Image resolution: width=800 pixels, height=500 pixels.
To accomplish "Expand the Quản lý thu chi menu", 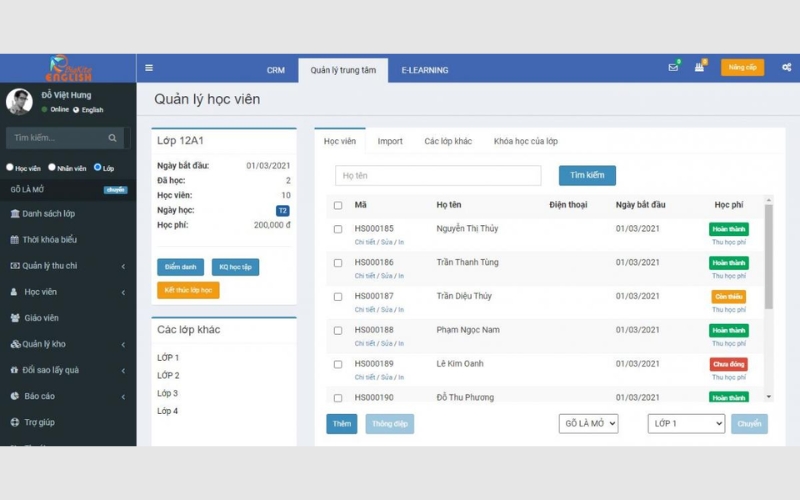I will pyautogui.click(x=66, y=266).
